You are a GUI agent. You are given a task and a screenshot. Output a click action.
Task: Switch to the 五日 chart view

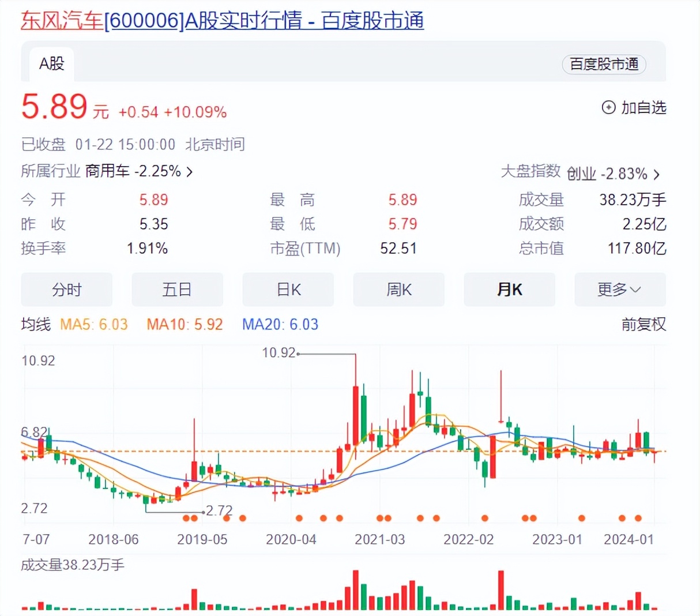coord(177,290)
